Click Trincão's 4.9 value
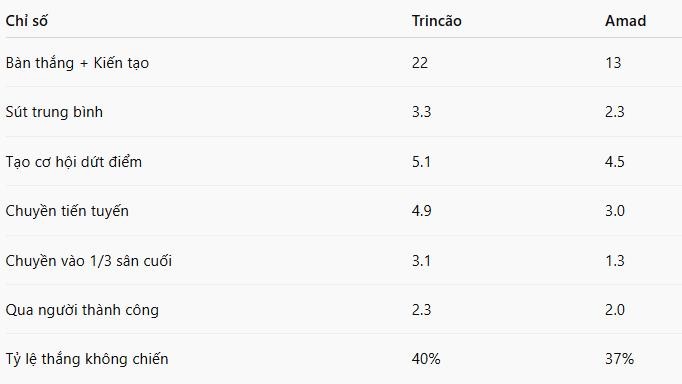Viewport: 682px width, 384px height. 421,211
